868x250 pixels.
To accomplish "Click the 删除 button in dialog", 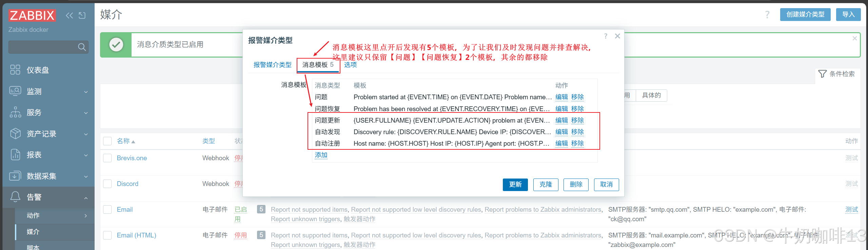I will coord(576,185).
